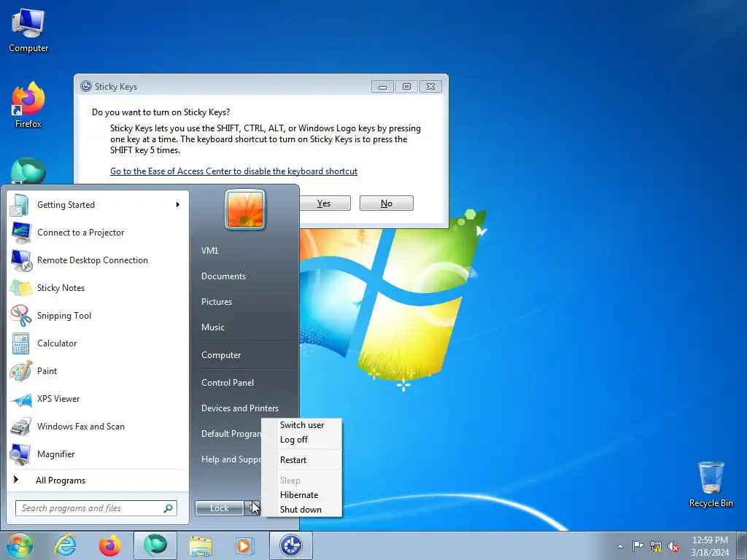Click the Show desktop strip on taskbar
Image resolution: width=747 pixels, height=560 pixels.
(742, 545)
